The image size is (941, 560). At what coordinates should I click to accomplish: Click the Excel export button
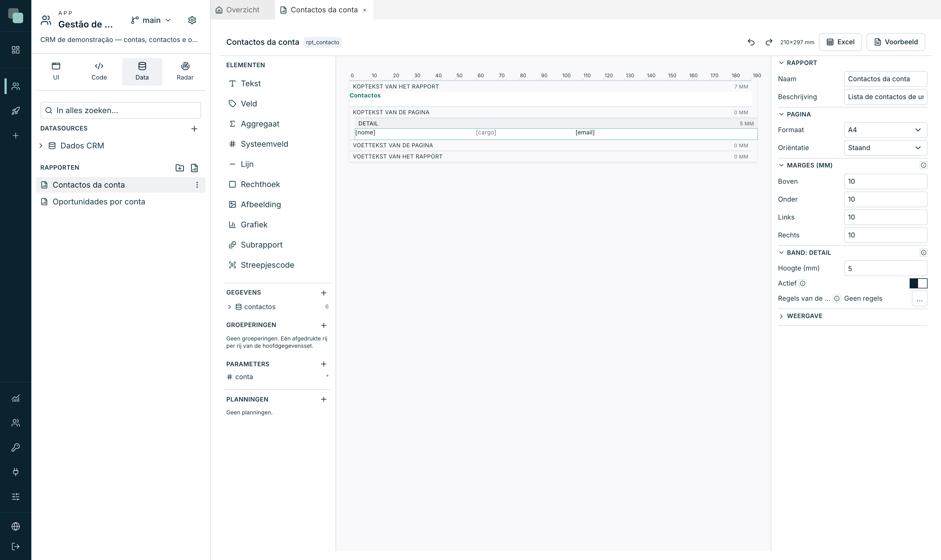tap(840, 42)
